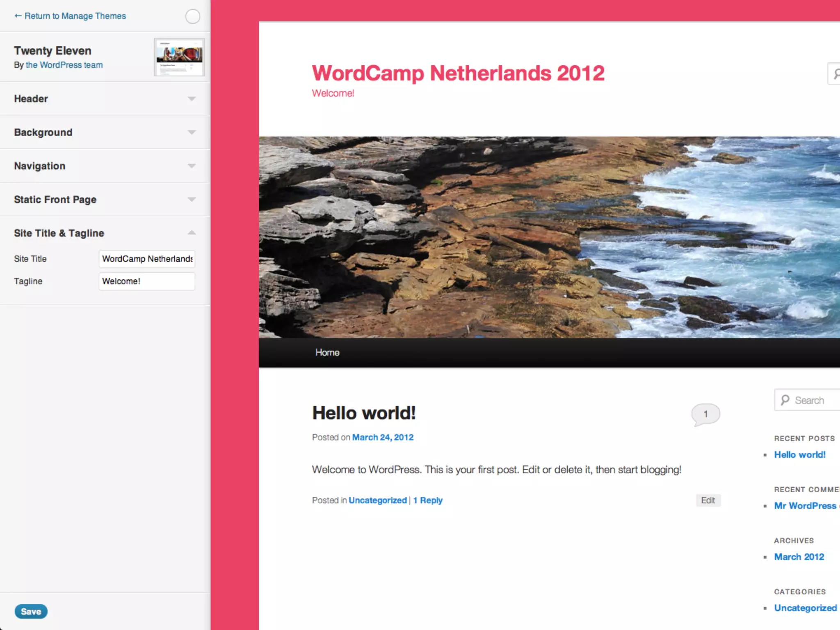The height and width of the screenshot is (630, 840).
Task: Click the Home navigation menu item
Action: click(x=327, y=352)
